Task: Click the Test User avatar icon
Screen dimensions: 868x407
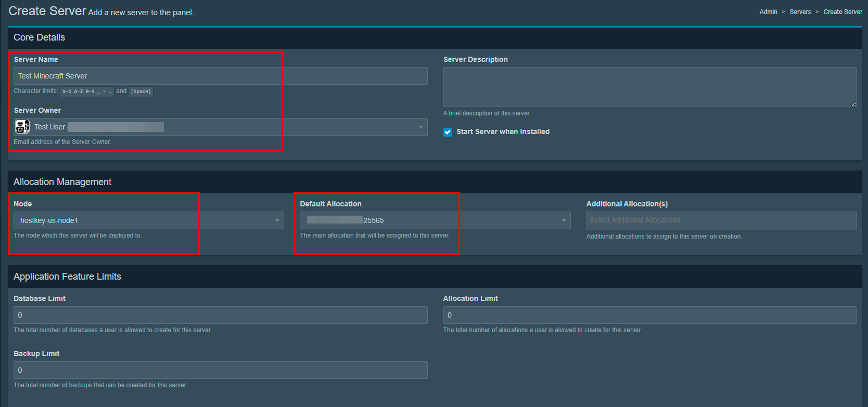Action: coord(22,127)
